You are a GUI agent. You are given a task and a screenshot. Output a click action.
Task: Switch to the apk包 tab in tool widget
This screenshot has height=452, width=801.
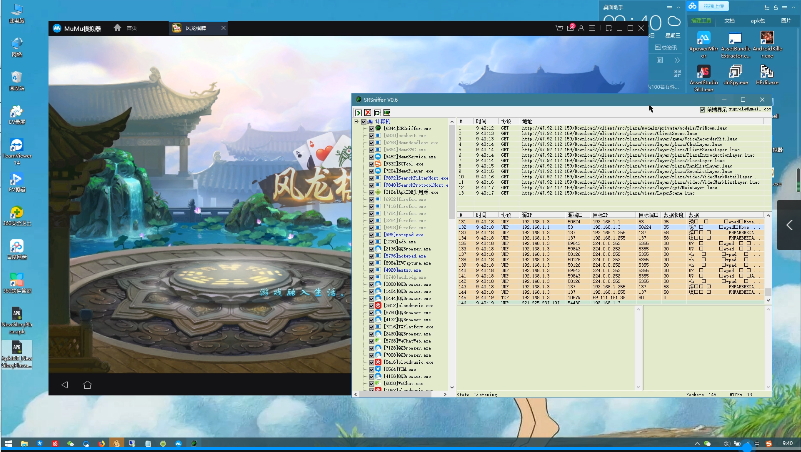pyautogui.click(x=758, y=21)
